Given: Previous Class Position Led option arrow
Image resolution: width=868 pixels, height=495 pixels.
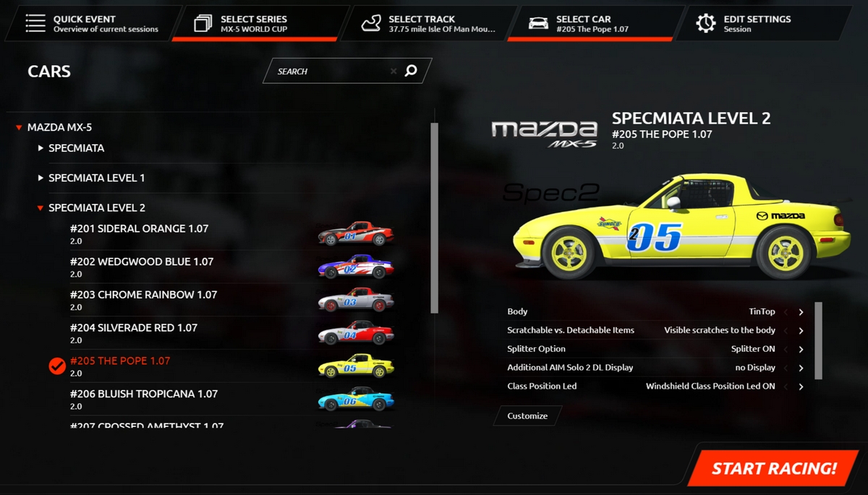Looking at the screenshot, I should (x=786, y=386).
